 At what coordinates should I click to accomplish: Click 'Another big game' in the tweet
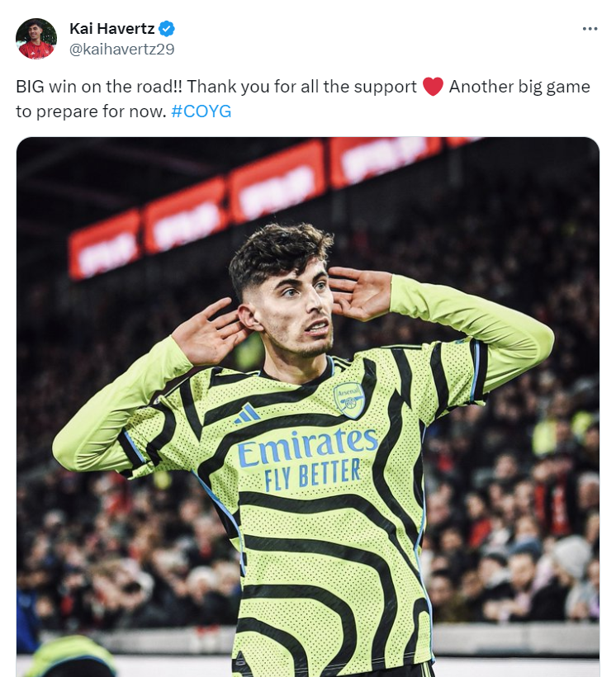[519, 87]
